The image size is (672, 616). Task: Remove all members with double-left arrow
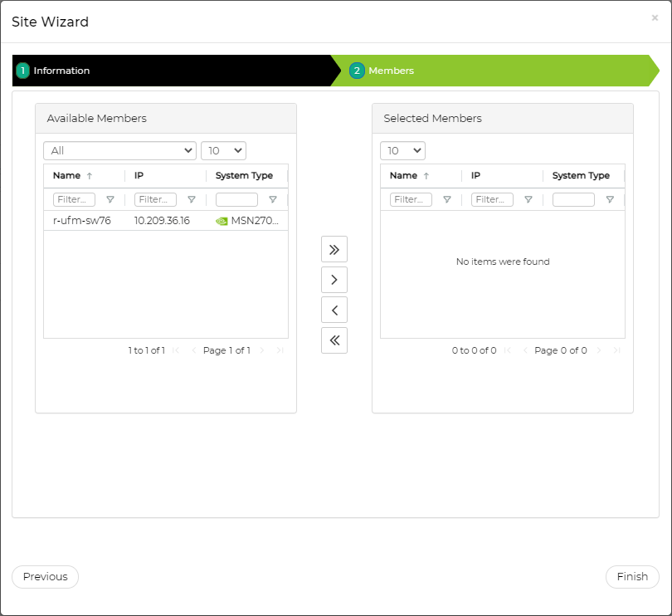[334, 340]
